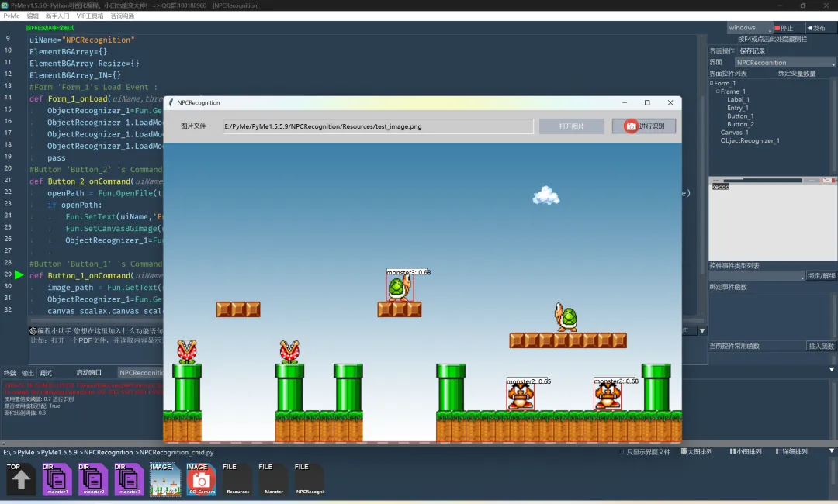
Task: Click NPCRecognition_cmd.py in the path bar
Action: [x=176, y=452]
